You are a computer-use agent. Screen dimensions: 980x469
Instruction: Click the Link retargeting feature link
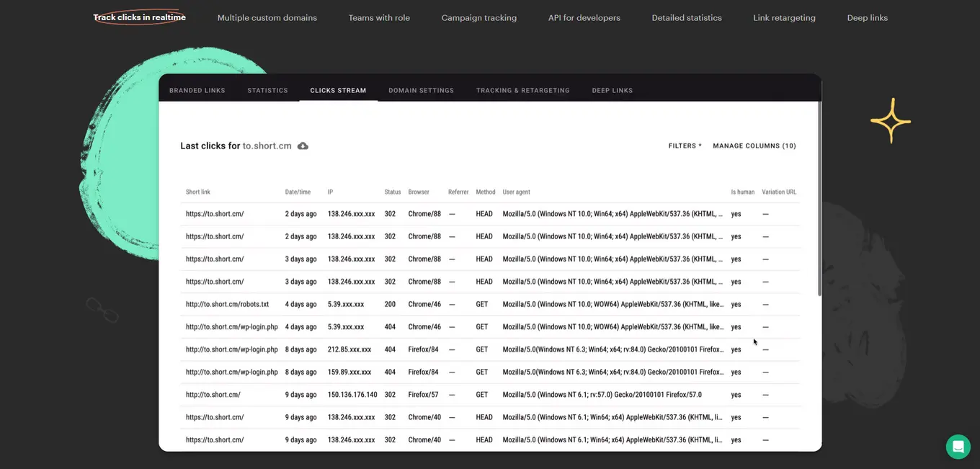784,18
